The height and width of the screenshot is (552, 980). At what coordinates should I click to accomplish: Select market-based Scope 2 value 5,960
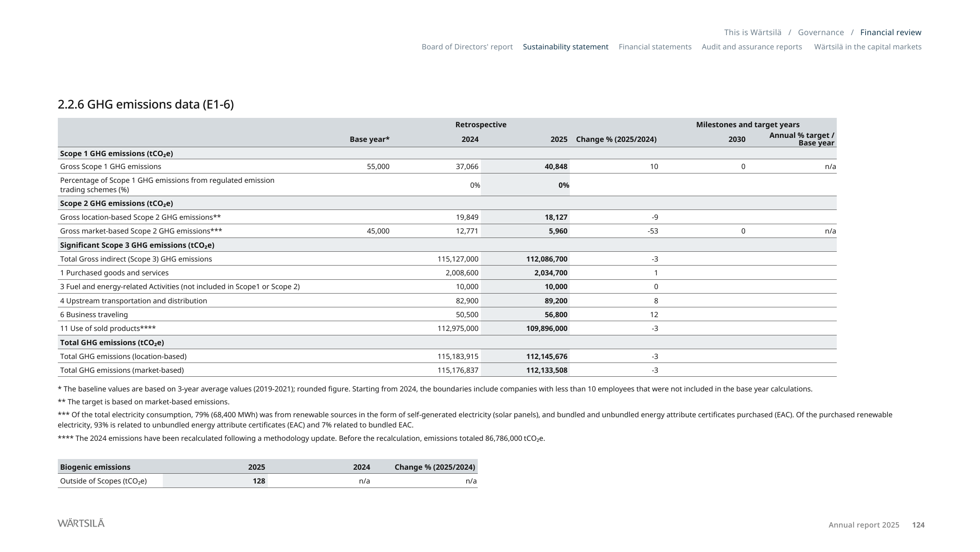tap(558, 231)
